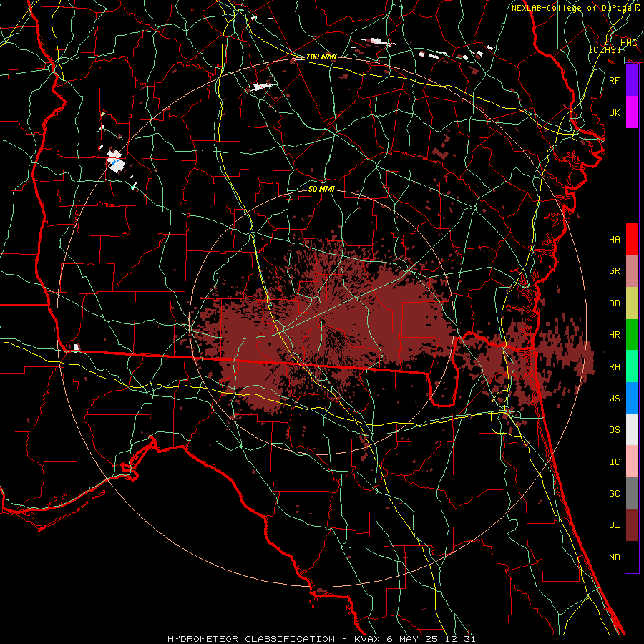The height and width of the screenshot is (644, 644).
Task: Click the WS legend label
Action: point(615,399)
